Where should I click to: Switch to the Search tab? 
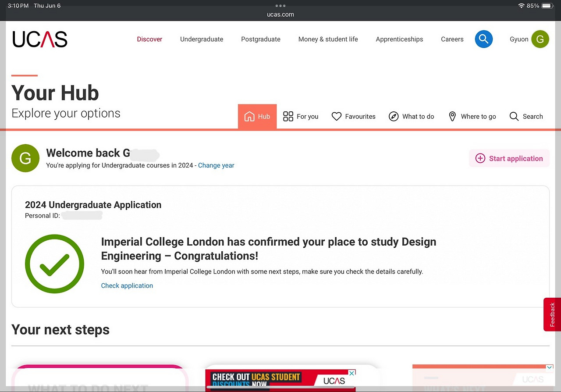pyautogui.click(x=526, y=116)
